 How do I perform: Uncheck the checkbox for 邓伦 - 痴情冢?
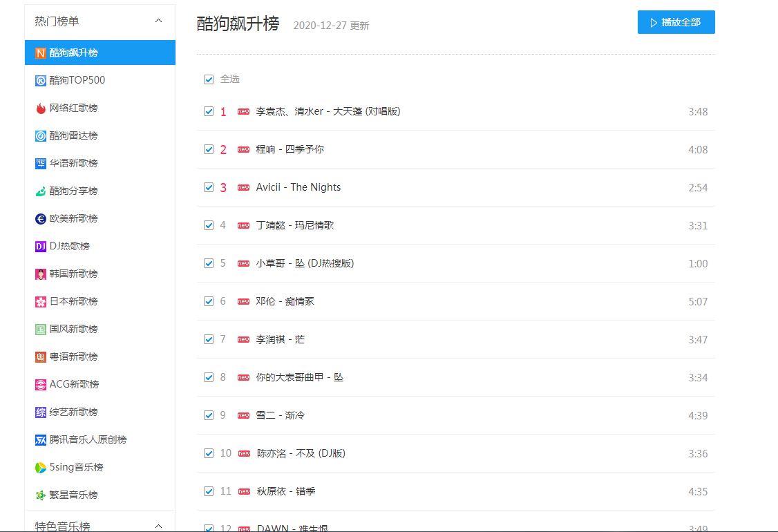209,302
